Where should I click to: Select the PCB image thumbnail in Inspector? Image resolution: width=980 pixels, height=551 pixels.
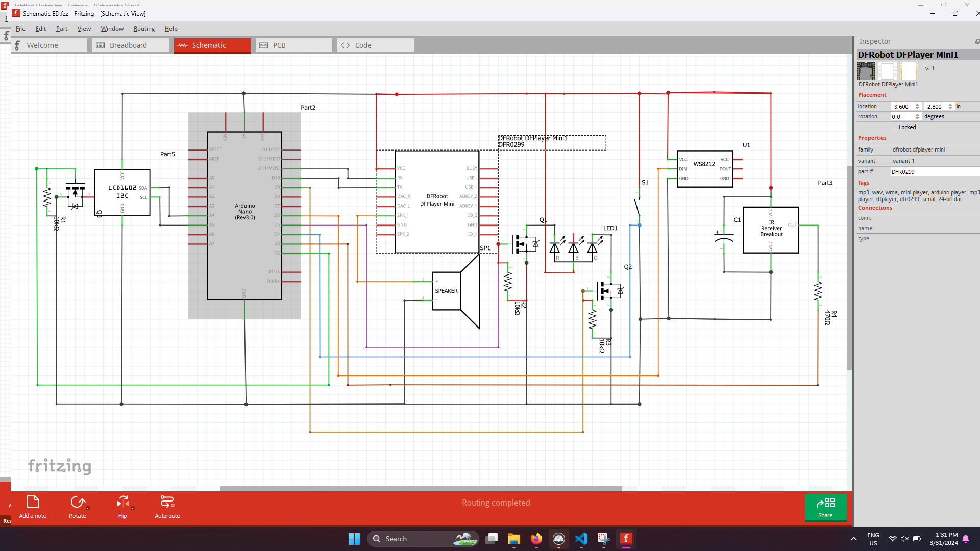pyautogui.click(x=909, y=71)
